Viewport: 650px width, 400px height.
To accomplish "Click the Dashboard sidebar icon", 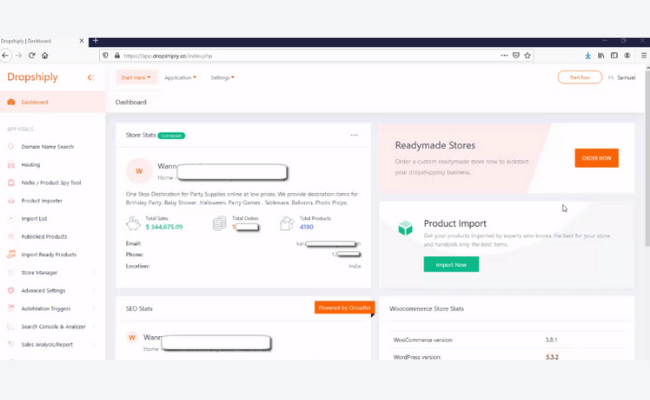I will (11, 102).
